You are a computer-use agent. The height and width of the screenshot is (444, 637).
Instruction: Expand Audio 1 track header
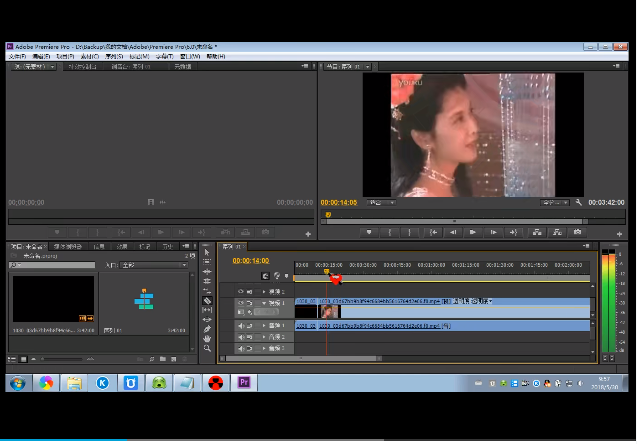coord(264,326)
